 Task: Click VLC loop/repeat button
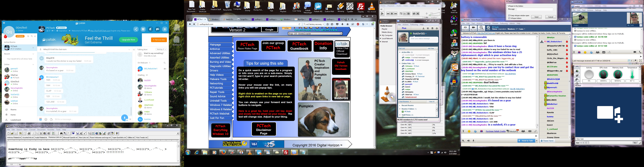414,14
